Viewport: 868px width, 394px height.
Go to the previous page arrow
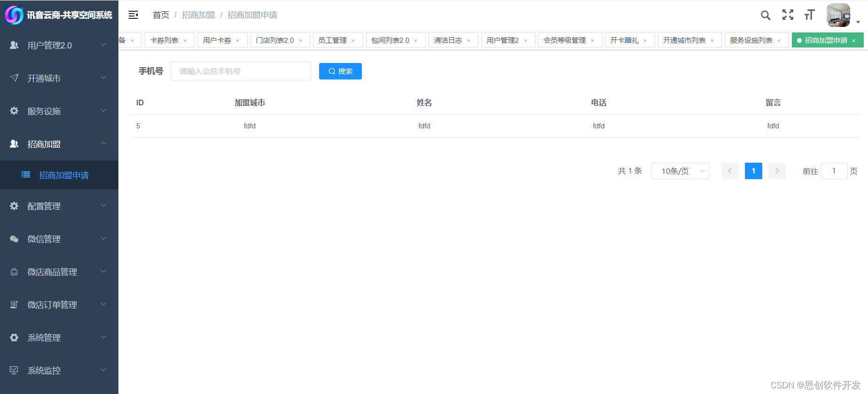pyautogui.click(x=730, y=171)
